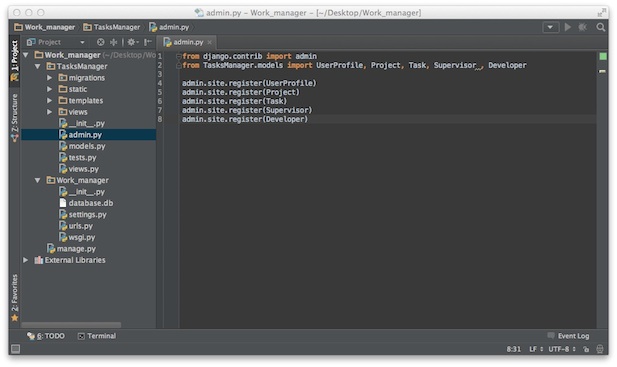Click tool windows quick access icon
Image resolution: width=617 pixels, height=367 pixels.
(x=15, y=349)
